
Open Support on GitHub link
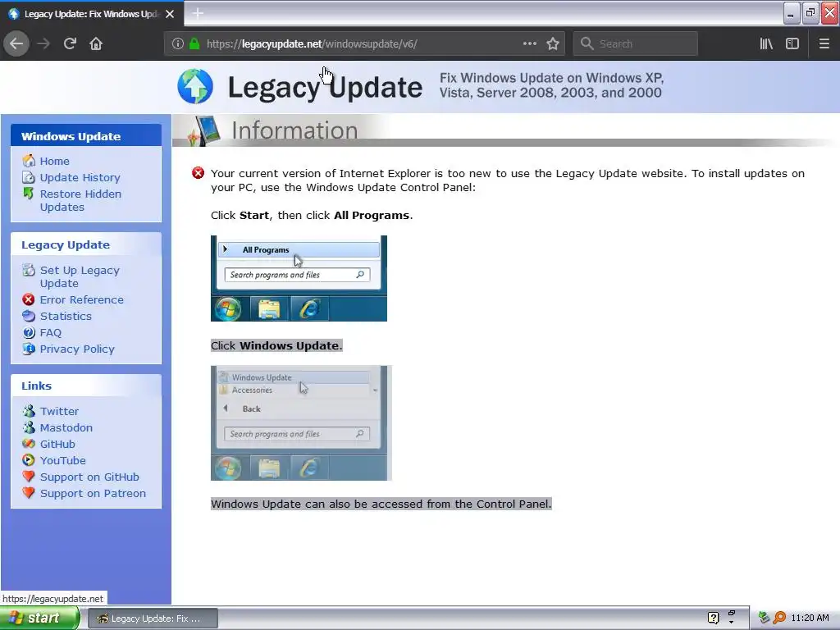tap(89, 477)
